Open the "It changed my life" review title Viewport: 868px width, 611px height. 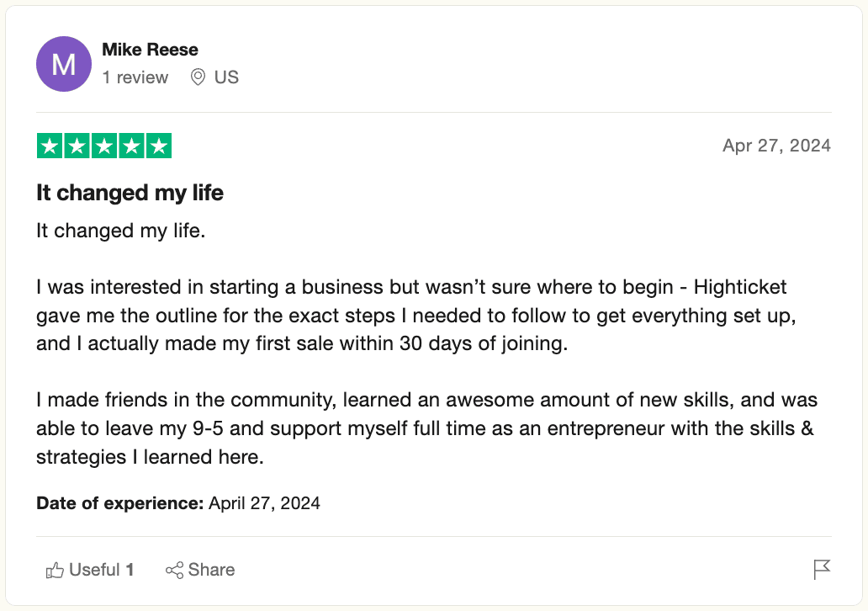click(130, 193)
